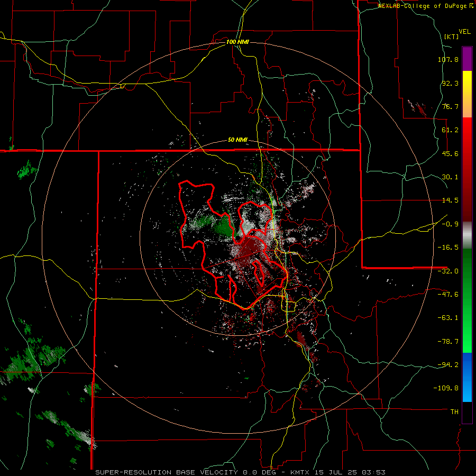Click the 'TH' legend label
The width and height of the screenshot is (476, 476).
coord(454,412)
